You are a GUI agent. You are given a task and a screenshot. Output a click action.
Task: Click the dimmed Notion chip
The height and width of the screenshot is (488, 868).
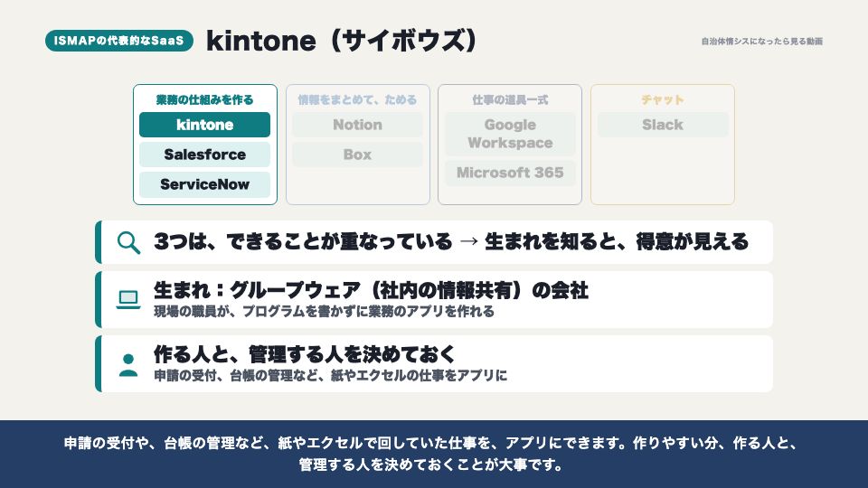(358, 125)
